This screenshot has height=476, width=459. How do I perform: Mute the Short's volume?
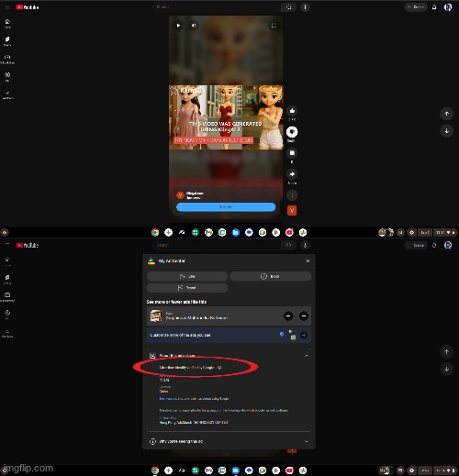tap(194, 26)
